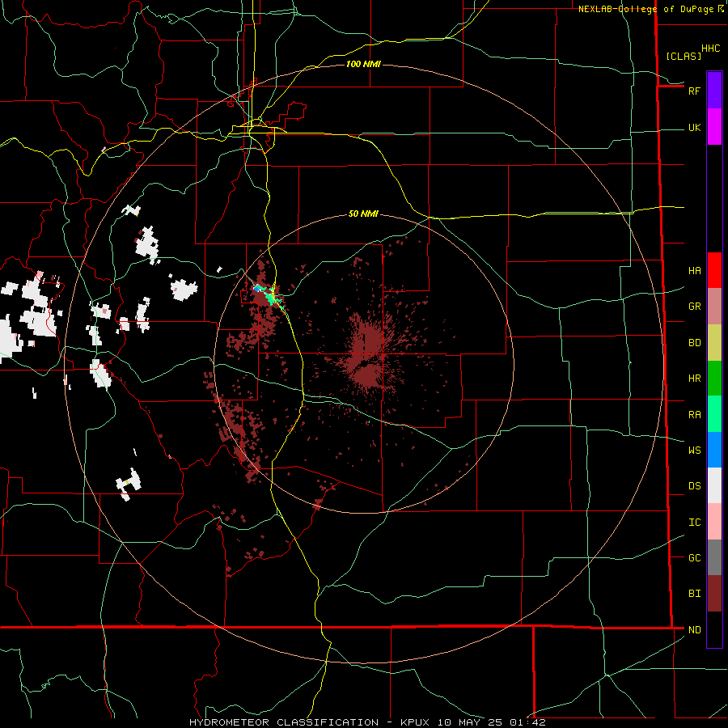Click the DS white legend block

click(714, 485)
